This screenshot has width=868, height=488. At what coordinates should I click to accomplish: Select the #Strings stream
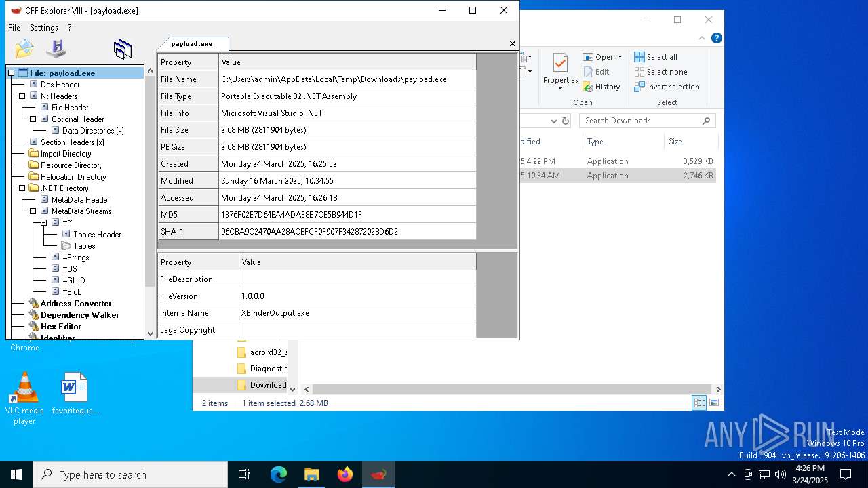pyautogui.click(x=75, y=258)
